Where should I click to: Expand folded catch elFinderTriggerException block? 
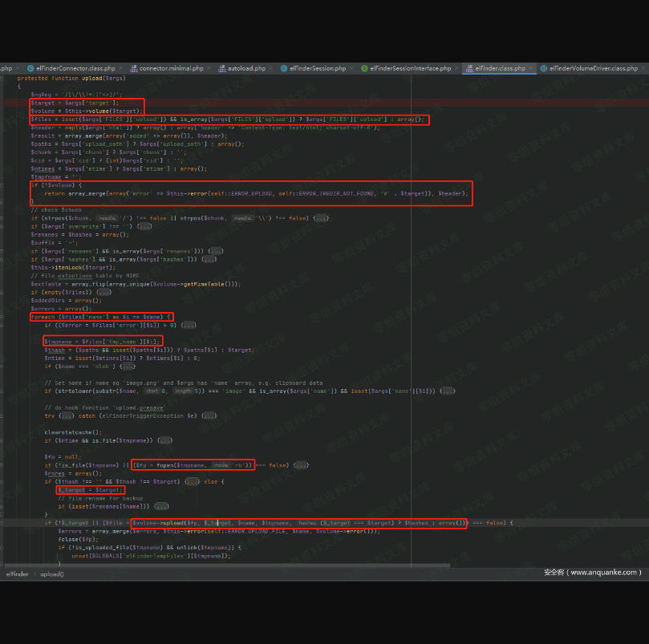click(x=209, y=415)
